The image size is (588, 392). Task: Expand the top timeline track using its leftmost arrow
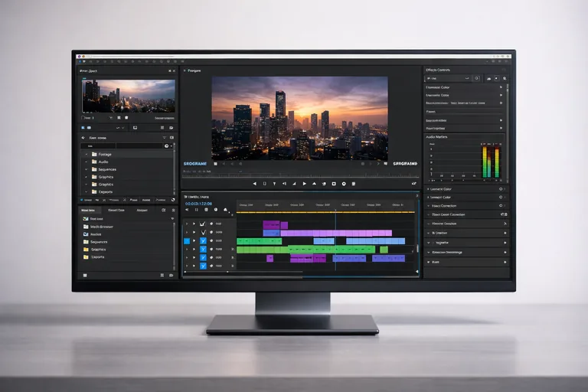(x=187, y=224)
